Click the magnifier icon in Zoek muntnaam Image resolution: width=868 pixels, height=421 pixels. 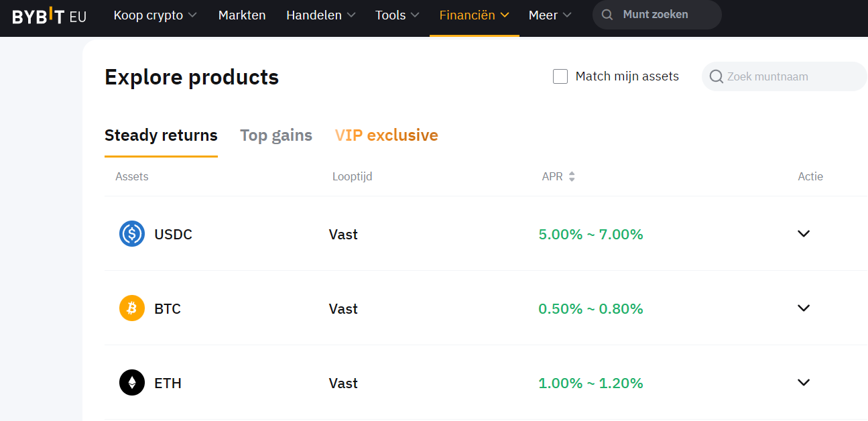pos(716,76)
